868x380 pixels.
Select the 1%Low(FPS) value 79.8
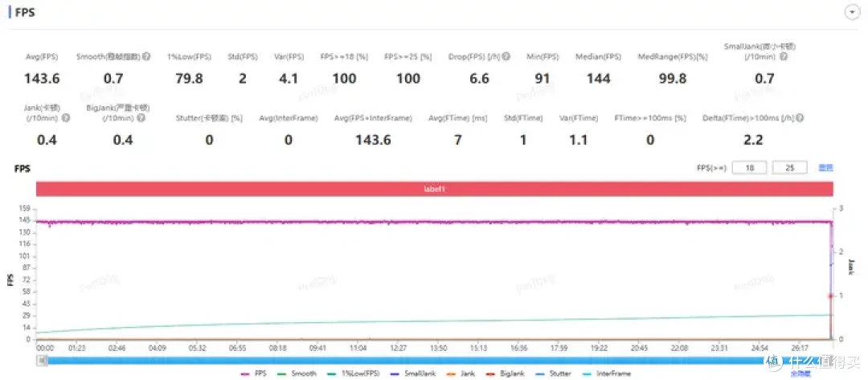pos(190,79)
